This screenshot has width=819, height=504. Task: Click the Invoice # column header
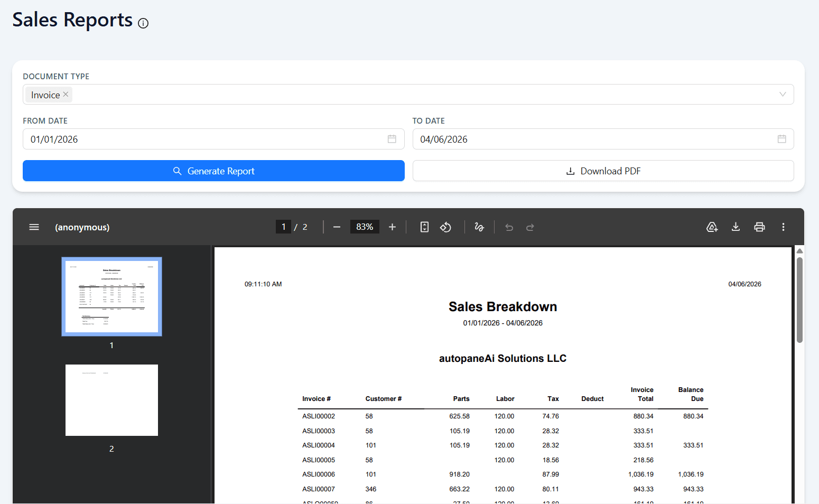(317, 399)
